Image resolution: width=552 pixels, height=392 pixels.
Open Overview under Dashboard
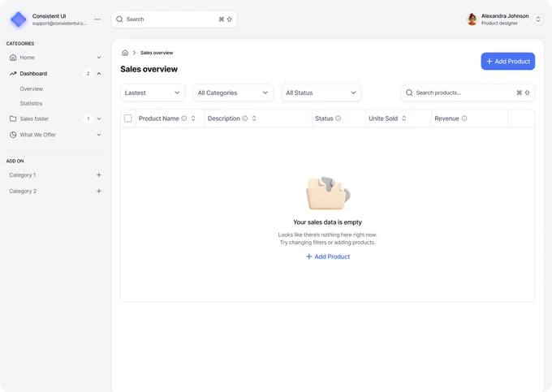click(x=32, y=89)
